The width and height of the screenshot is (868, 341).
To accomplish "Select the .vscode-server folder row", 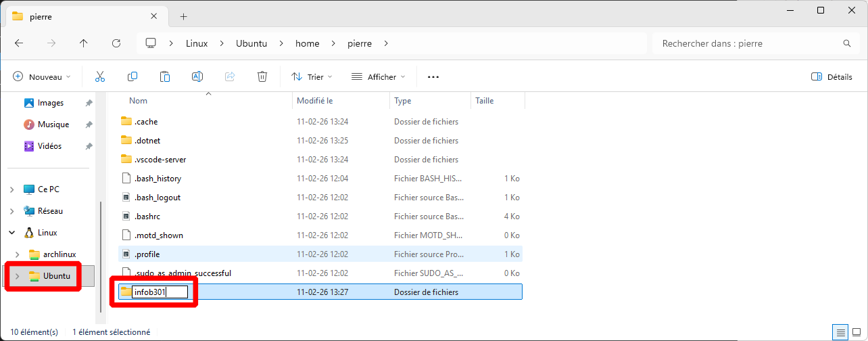I will [x=320, y=160].
